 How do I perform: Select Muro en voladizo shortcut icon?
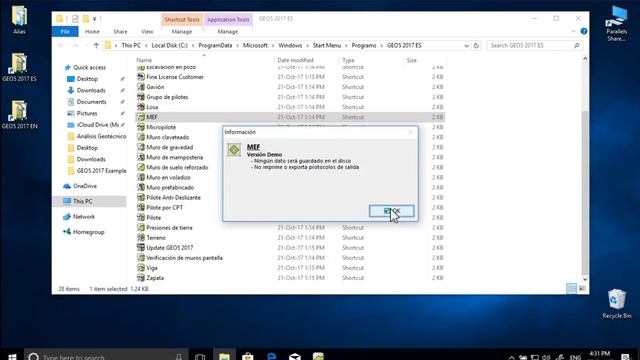click(141, 178)
